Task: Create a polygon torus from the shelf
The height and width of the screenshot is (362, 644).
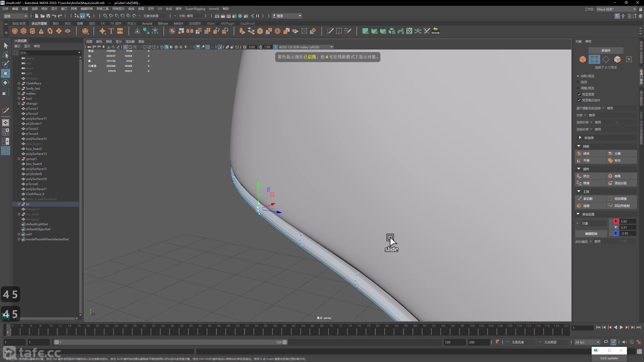Action: pos(50,31)
